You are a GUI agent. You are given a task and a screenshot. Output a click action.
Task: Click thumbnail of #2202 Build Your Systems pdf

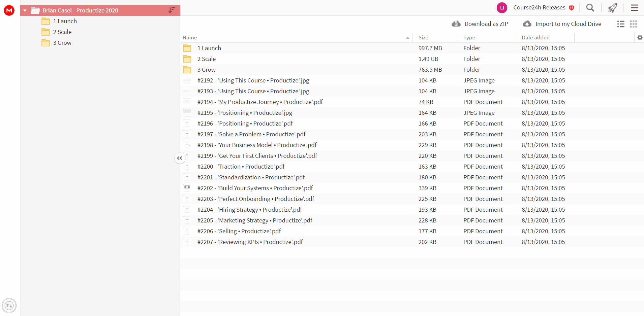(187, 188)
